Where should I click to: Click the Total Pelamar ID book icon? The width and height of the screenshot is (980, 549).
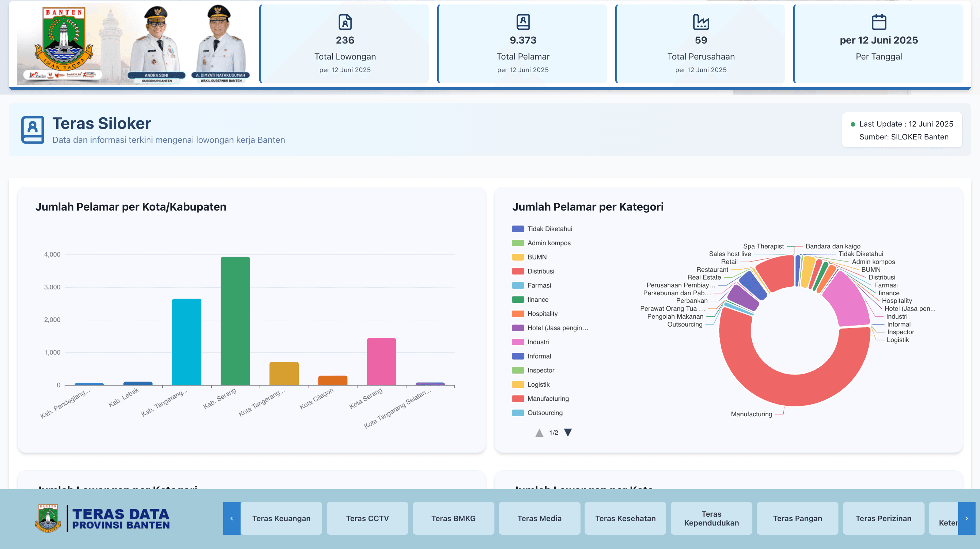523,22
